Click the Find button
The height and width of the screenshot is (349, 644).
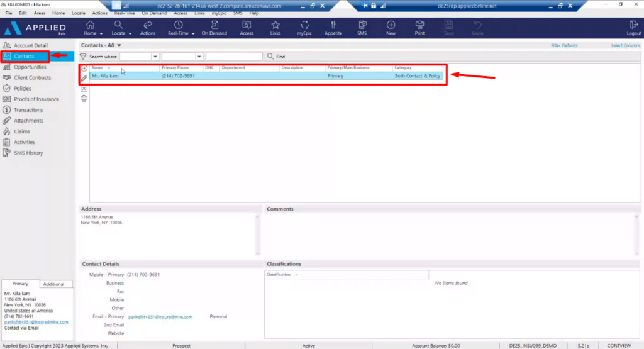coord(277,56)
